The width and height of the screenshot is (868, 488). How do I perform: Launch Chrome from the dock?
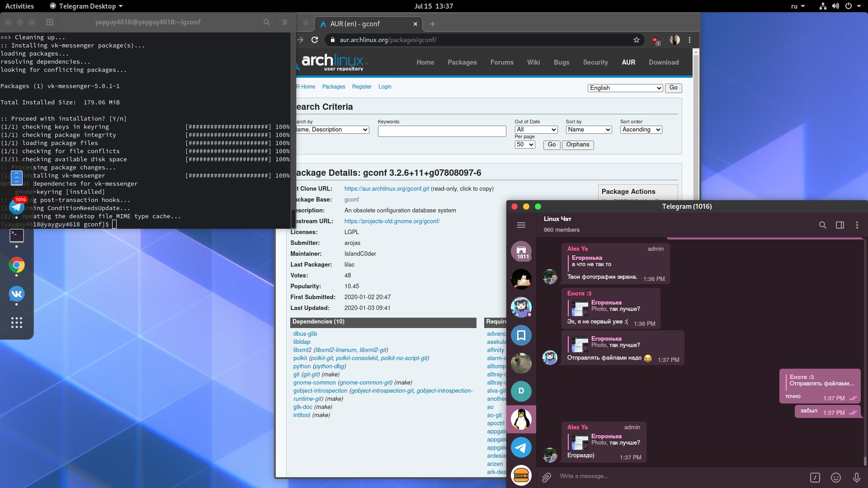coord(17,265)
